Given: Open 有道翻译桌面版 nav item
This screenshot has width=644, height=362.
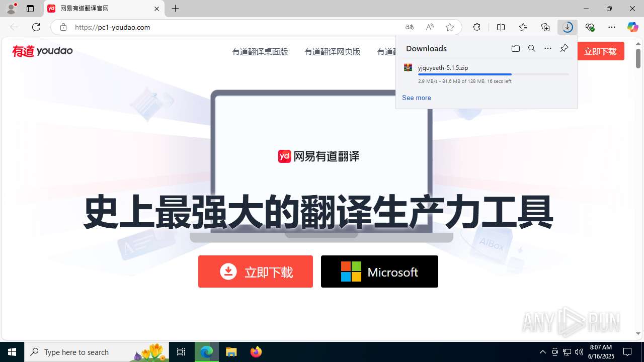Looking at the screenshot, I should [x=260, y=51].
